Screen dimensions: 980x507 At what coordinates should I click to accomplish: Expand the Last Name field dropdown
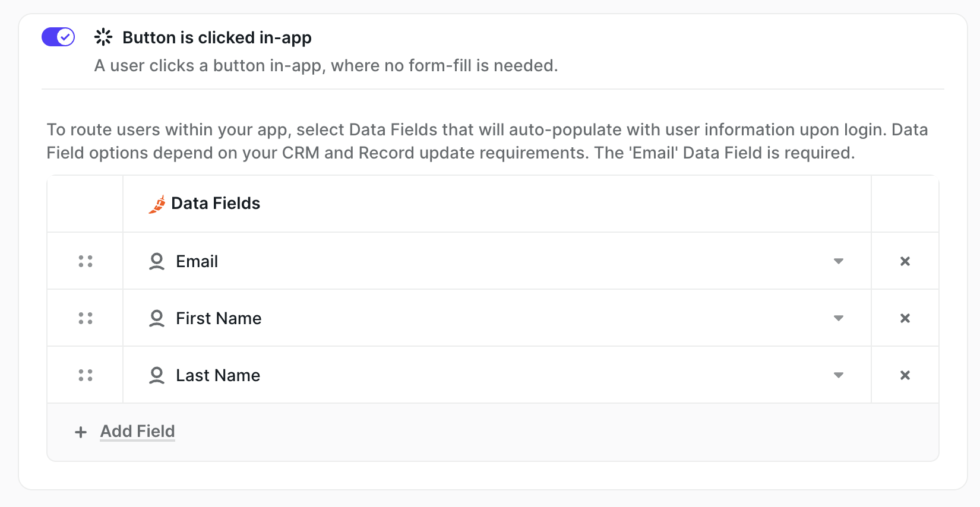(838, 375)
